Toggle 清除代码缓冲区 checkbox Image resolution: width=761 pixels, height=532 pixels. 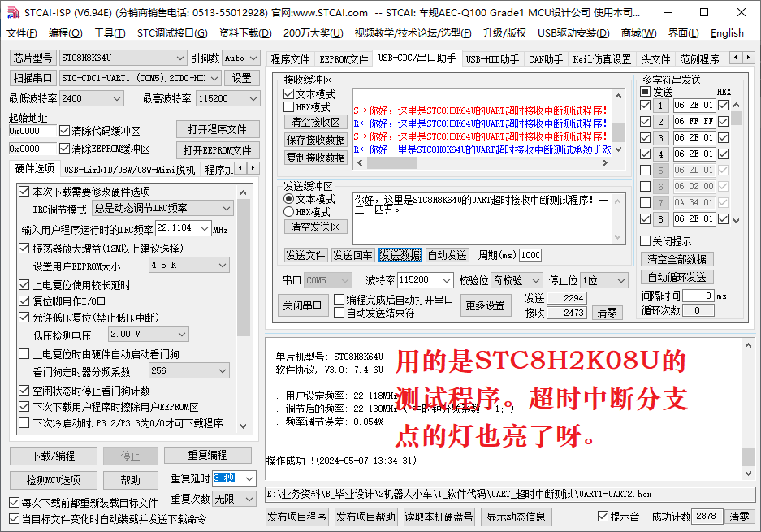[x=64, y=131]
